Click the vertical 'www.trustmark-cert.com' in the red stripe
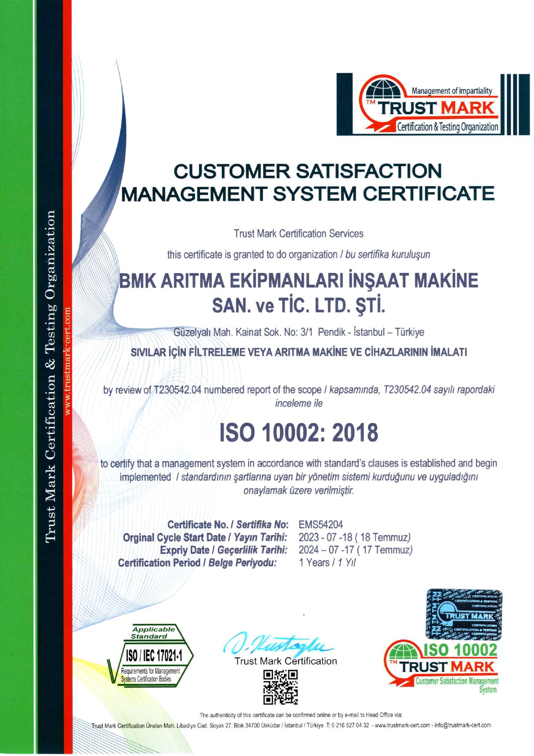 67,361
